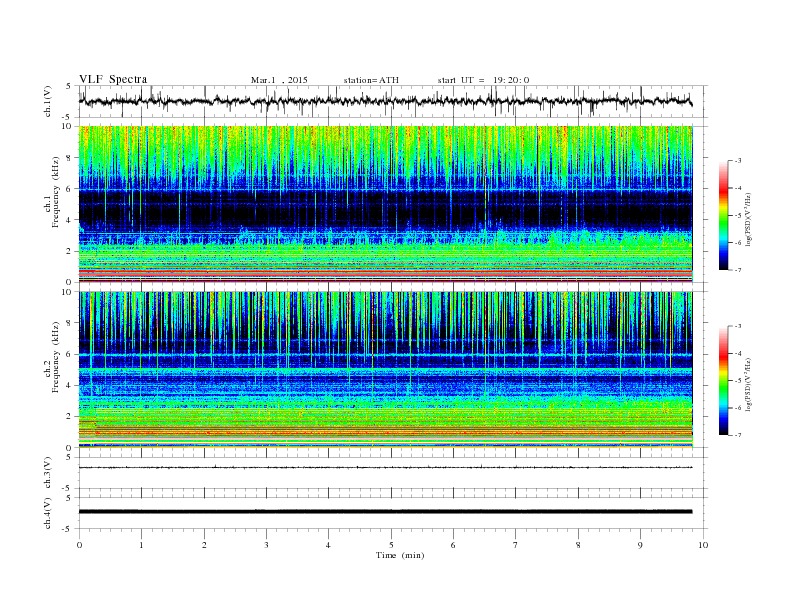The width and height of the screenshot is (792, 612).
Task: Click the "VLF Spectra" plot title
Action: pyautogui.click(x=113, y=79)
